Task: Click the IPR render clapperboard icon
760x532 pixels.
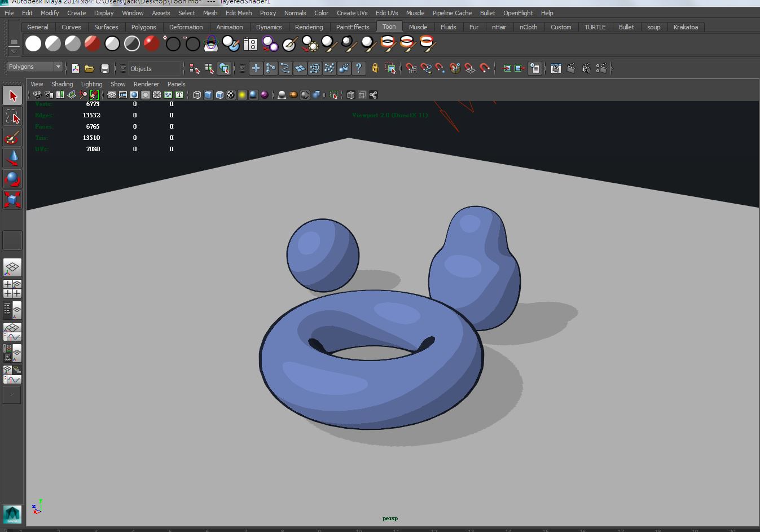Action: pos(586,69)
